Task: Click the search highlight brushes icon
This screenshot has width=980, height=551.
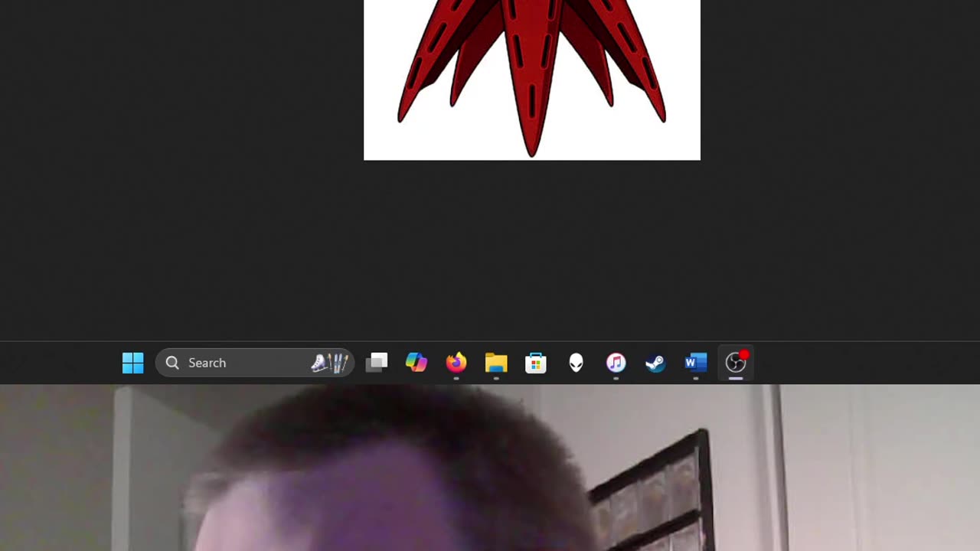Action: [331, 363]
